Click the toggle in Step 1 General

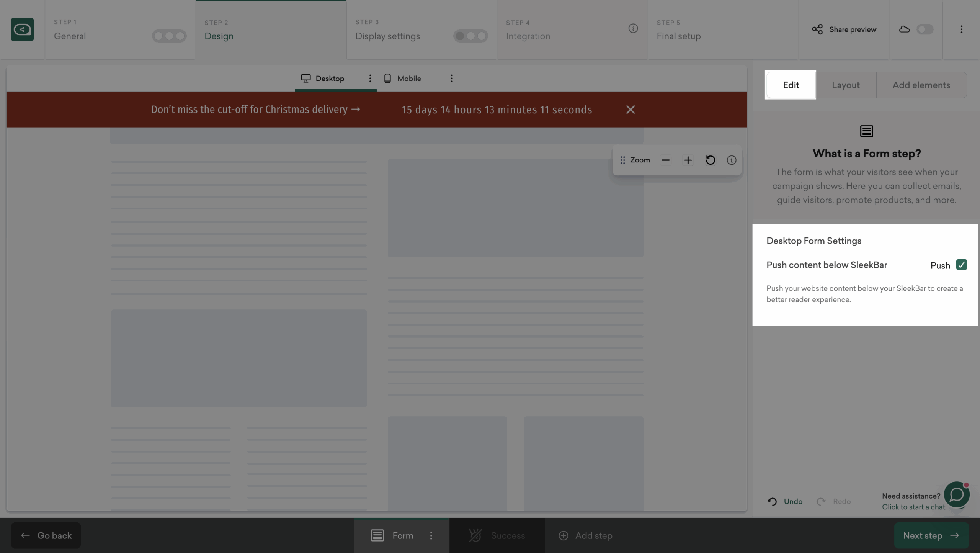[169, 36]
